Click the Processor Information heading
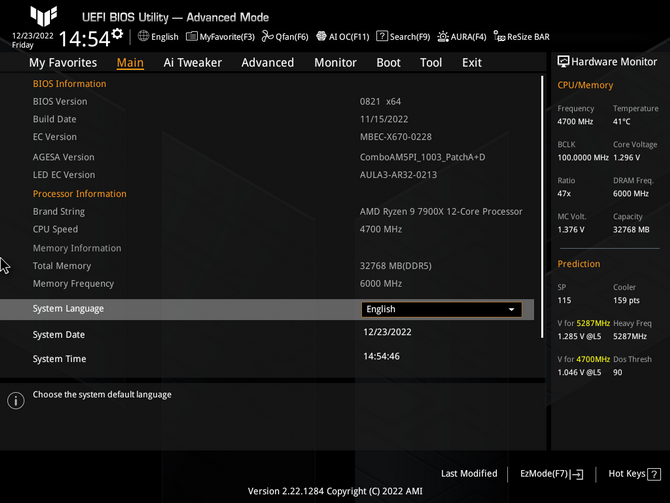 pyautogui.click(x=79, y=194)
